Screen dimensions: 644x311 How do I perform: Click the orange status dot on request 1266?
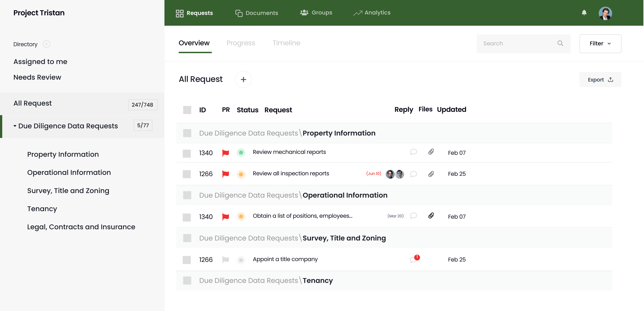tap(241, 174)
